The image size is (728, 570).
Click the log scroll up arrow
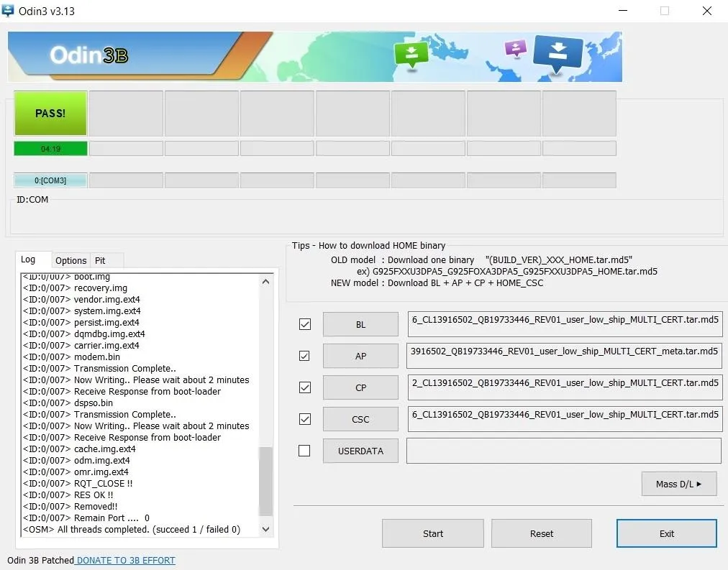[265, 282]
